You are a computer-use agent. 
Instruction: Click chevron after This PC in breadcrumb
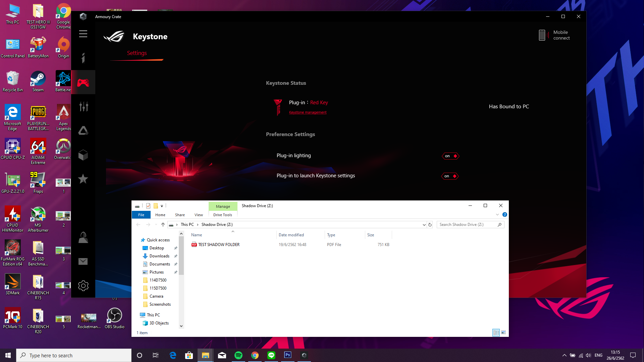[x=198, y=225]
